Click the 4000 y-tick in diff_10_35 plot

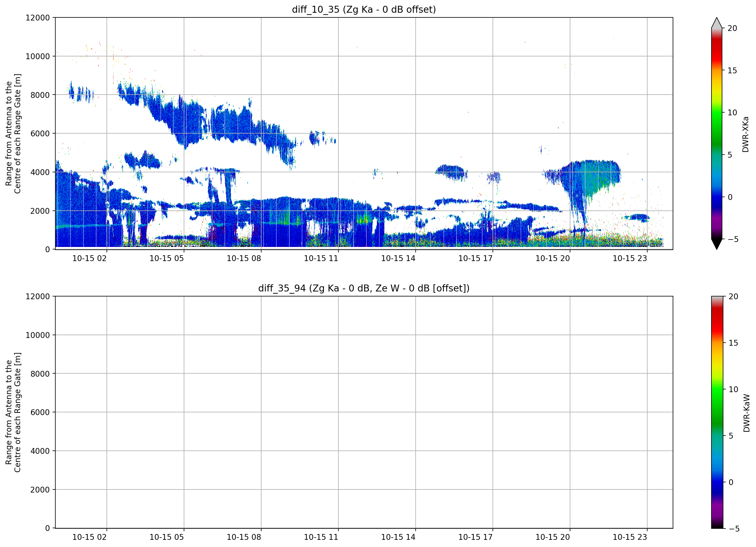pyautogui.click(x=40, y=172)
